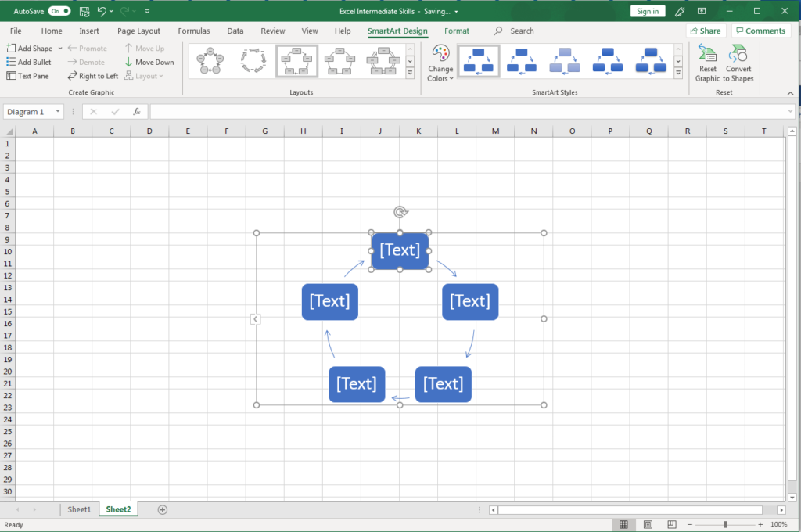Viewport: 801px width, 532px height.
Task: Open the Comments pane
Action: tap(760, 30)
